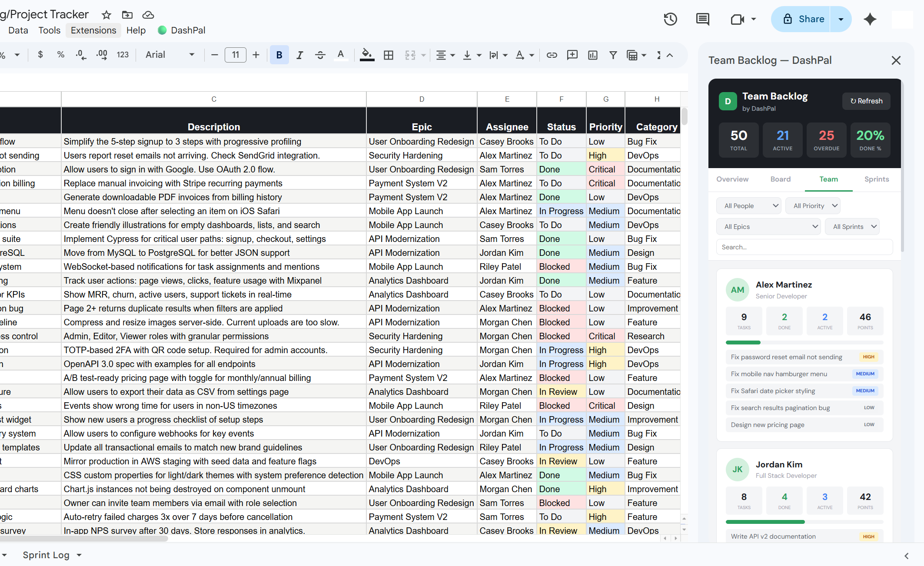Toggle italic formatting
Image resolution: width=924 pixels, height=566 pixels.
click(299, 55)
